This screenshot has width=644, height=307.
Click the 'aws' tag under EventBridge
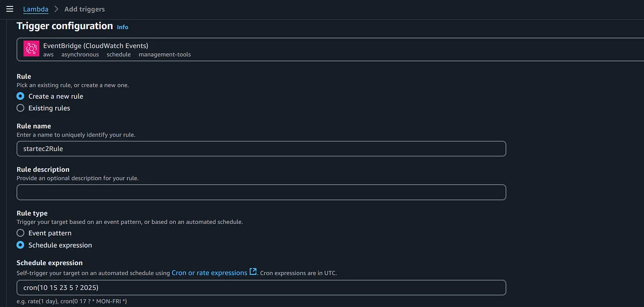click(48, 54)
